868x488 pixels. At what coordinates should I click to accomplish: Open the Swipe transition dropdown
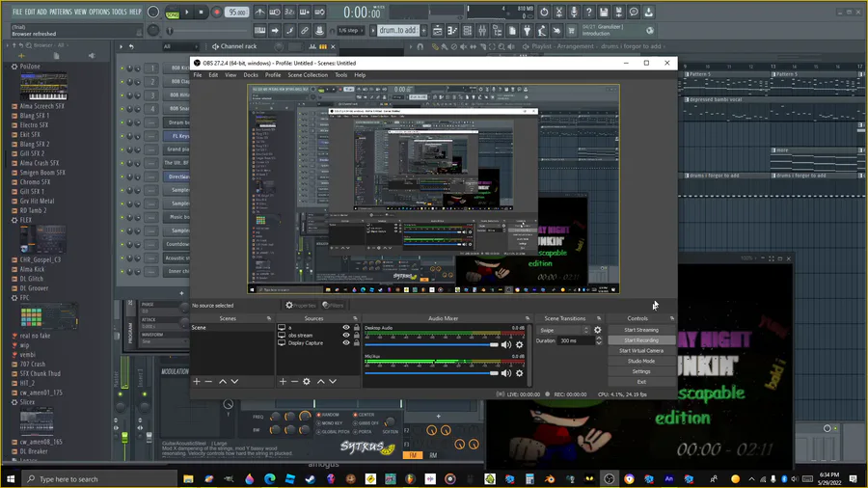[x=564, y=330]
